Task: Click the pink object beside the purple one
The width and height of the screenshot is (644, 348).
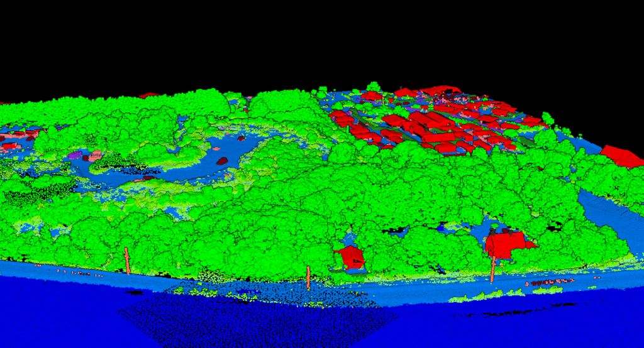Action: pos(95,155)
